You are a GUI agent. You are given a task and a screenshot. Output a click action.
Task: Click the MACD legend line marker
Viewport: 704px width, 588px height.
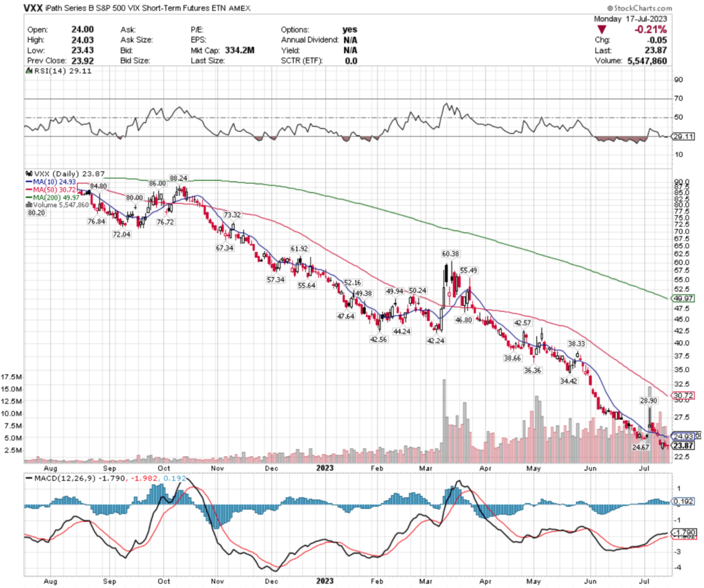pos(29,479)
